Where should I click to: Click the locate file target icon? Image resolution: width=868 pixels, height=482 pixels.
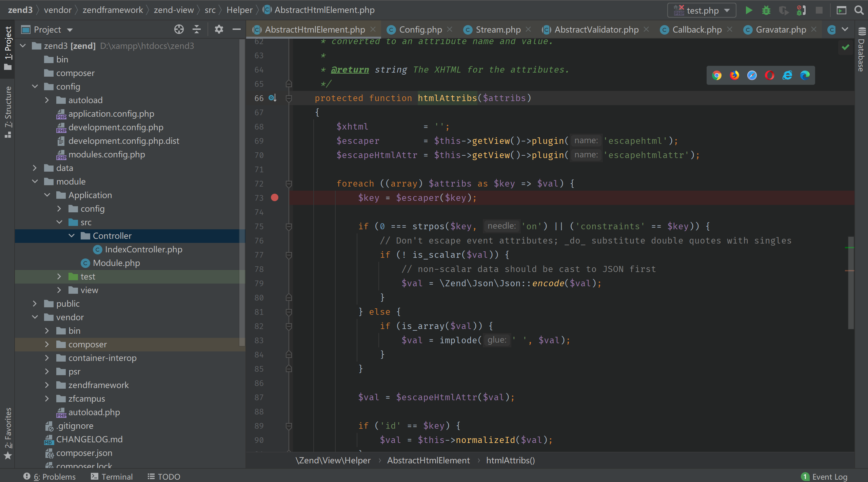[x=179, y=30]
